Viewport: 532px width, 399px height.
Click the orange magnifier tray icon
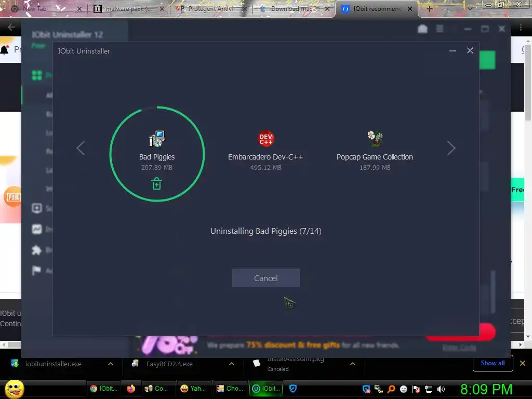tap(391, 389)
